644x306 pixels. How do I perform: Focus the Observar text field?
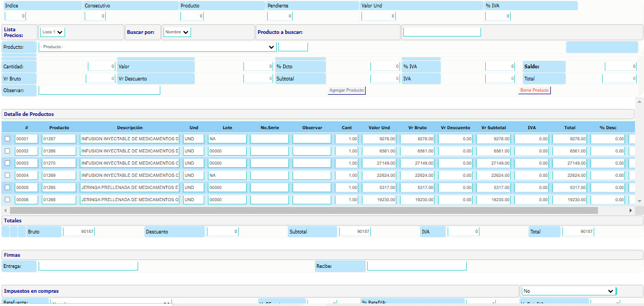click(x=99, y=91)
